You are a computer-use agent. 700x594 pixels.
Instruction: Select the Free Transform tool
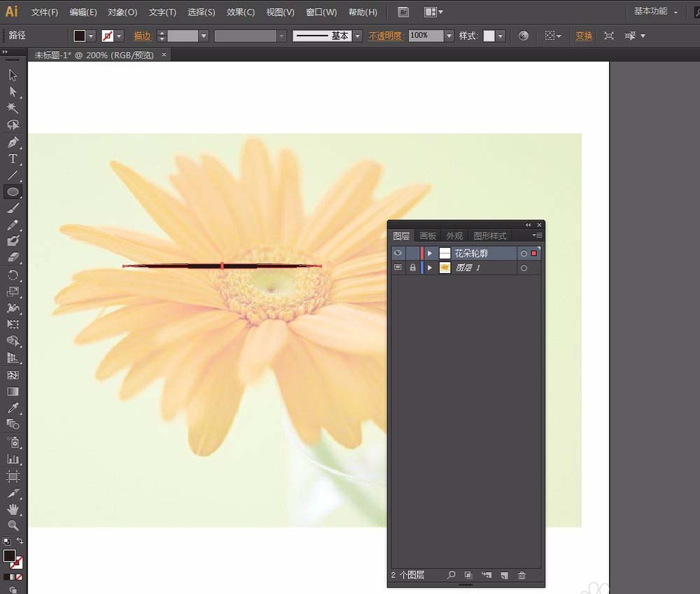tap(13, 324)
